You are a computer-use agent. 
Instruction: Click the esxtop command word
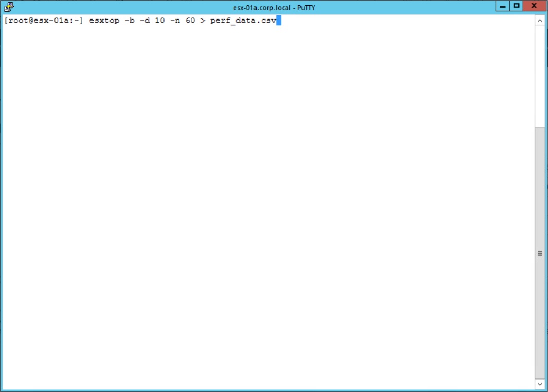coord(104,21)
